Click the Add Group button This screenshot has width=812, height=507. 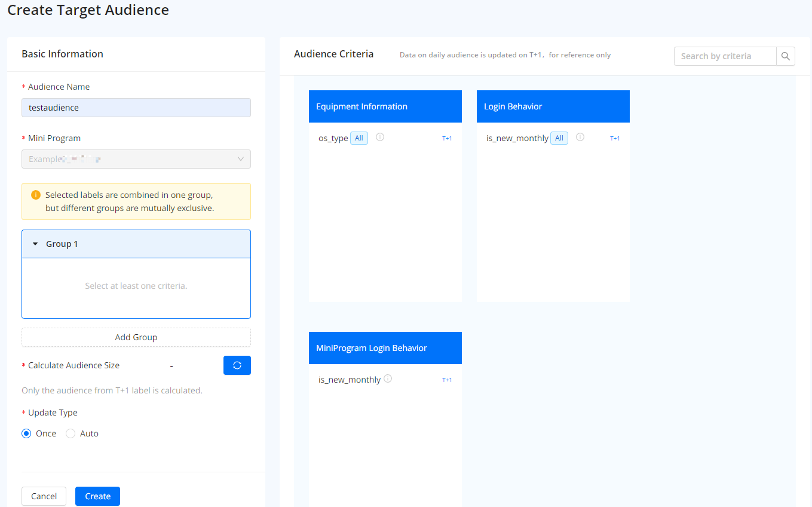pos(136,337)
